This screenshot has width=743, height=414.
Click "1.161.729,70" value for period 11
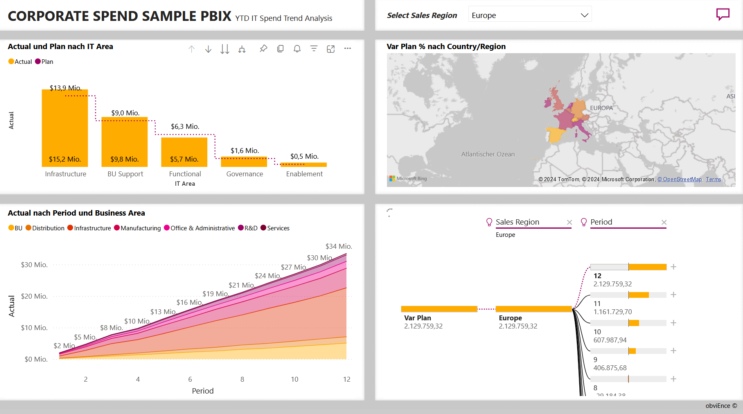(612, 312)
